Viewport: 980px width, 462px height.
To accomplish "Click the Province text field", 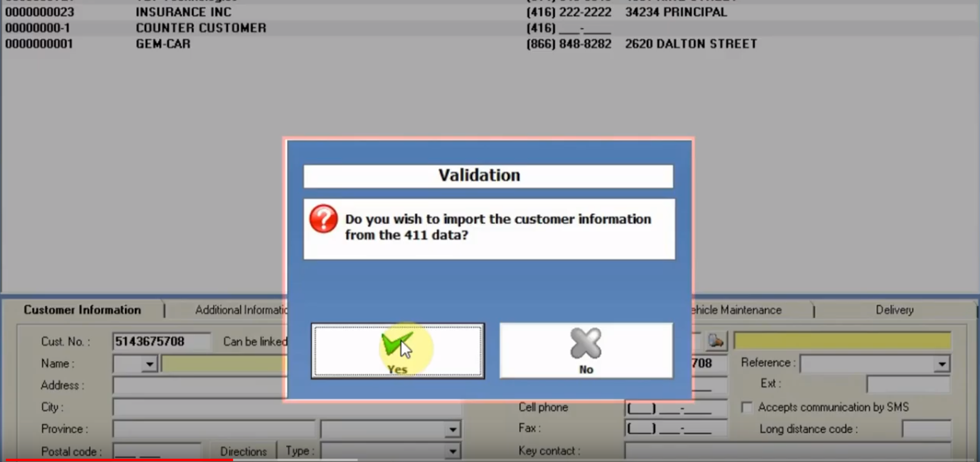I will (x=213, y=430).
